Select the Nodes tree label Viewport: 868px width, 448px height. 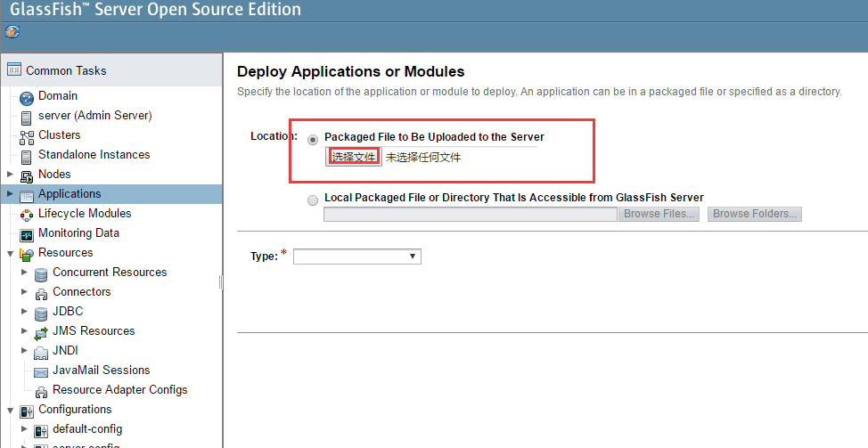click(54, 175)
